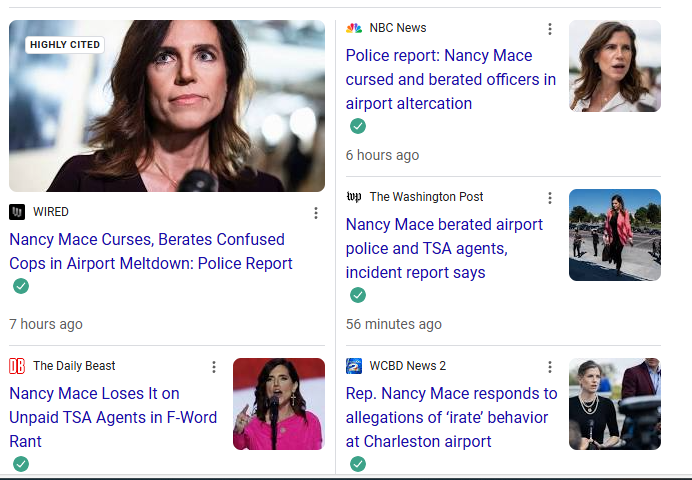Open more options menu for WIRED article

(316, 213)
